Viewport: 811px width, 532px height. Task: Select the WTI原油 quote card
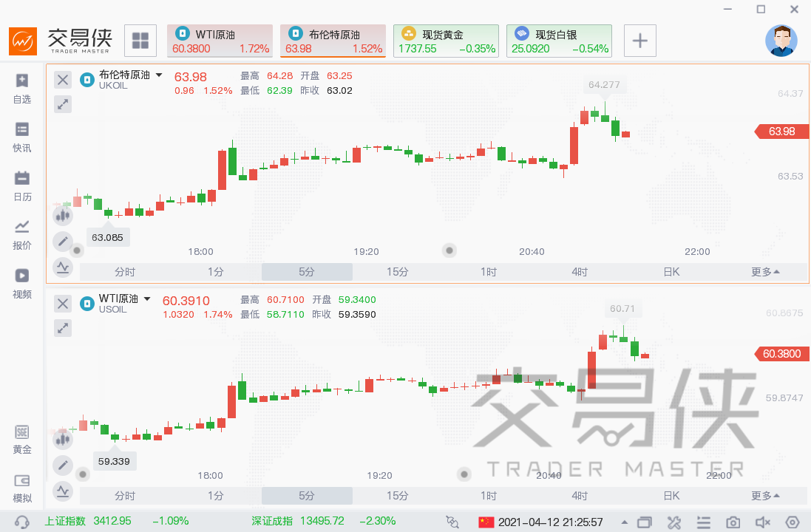[x=220, y=41]
